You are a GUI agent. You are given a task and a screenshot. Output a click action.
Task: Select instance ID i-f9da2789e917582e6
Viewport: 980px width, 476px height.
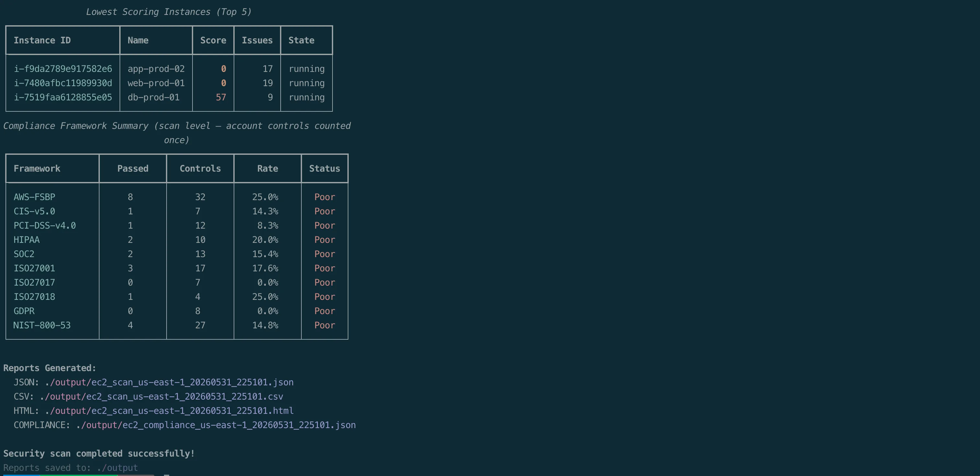point(63,69)
